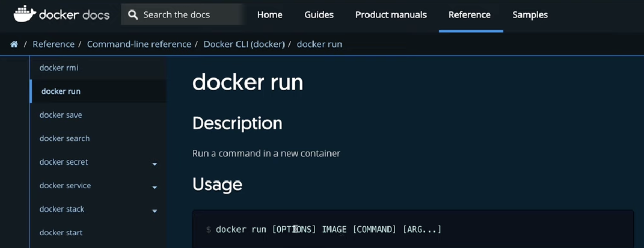Focus the Search the docs field
This screenshot has height=248, width=644.
[x=183, y=15]
